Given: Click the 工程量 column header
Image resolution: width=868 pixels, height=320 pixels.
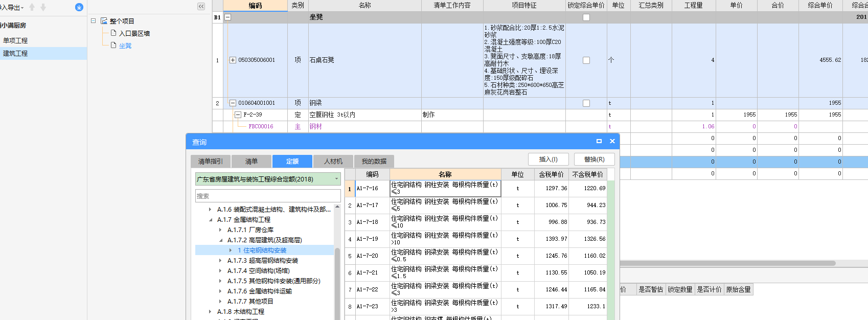Looking at the screenshot, I should (x=694, y=5).
